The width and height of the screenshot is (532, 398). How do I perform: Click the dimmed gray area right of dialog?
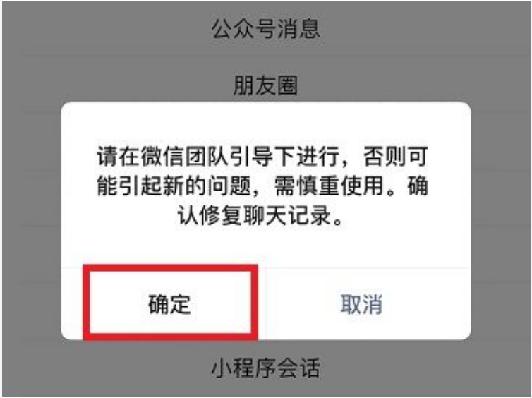click(500, 221)
